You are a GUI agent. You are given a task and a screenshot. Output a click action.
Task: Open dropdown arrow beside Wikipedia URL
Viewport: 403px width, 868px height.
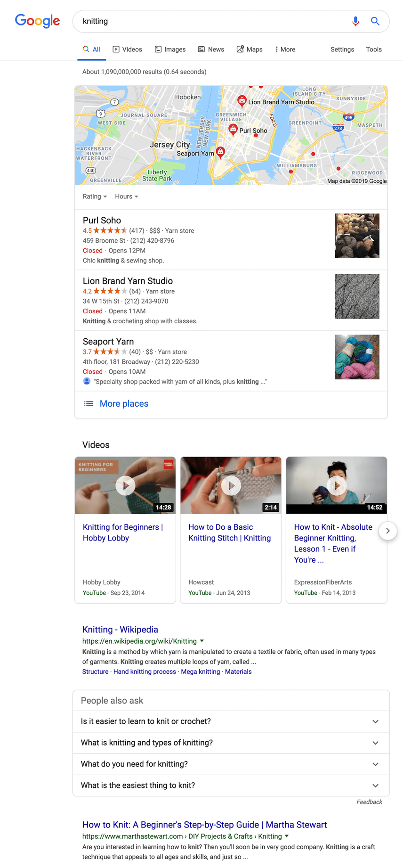202,641
